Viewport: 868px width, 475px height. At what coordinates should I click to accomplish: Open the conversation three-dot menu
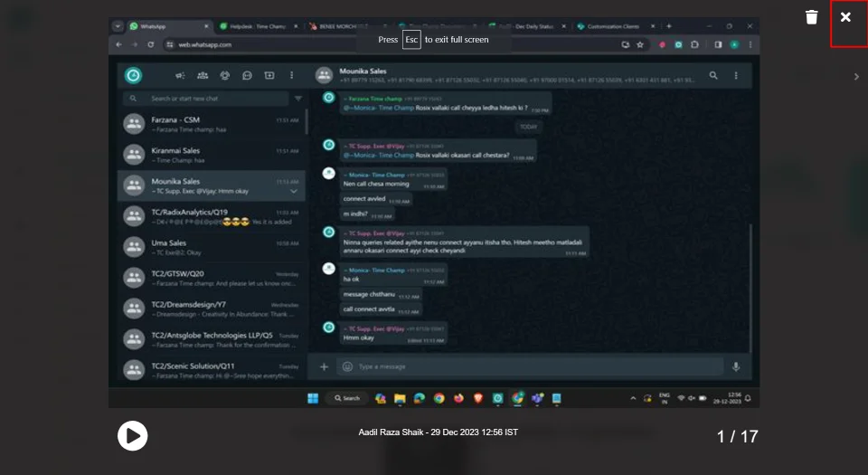click(736, 75)
